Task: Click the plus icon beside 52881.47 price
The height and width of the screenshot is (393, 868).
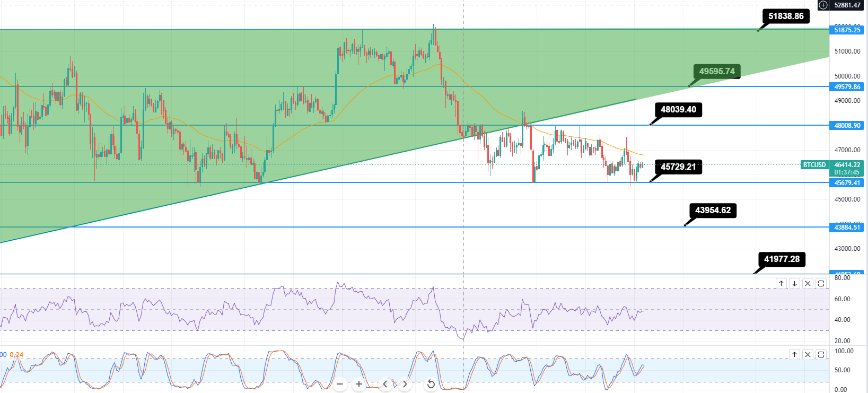Action: 823,5
